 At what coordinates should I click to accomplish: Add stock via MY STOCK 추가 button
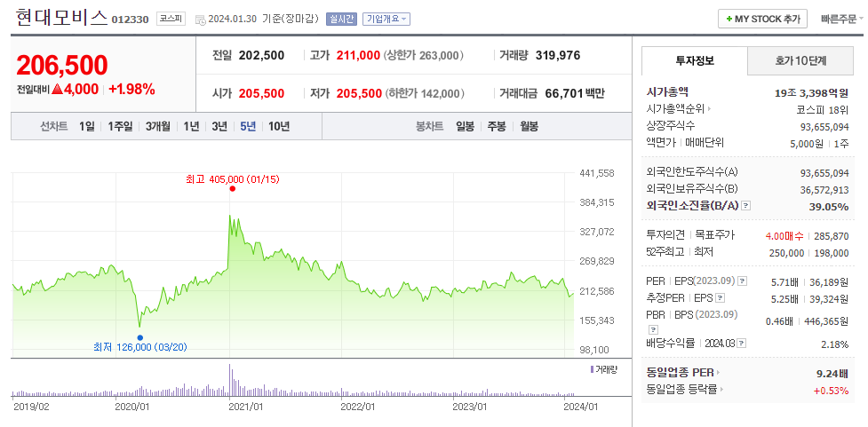(762, 19)
